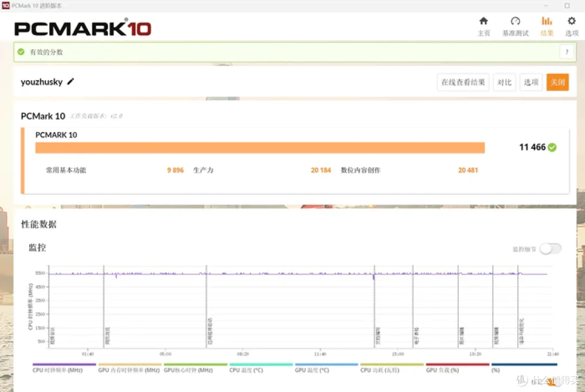Select the GPU核心时钟 (MHz) legend entry
Image resolution: width=585 pixels, height=392 pixels.
coord(195,368)
